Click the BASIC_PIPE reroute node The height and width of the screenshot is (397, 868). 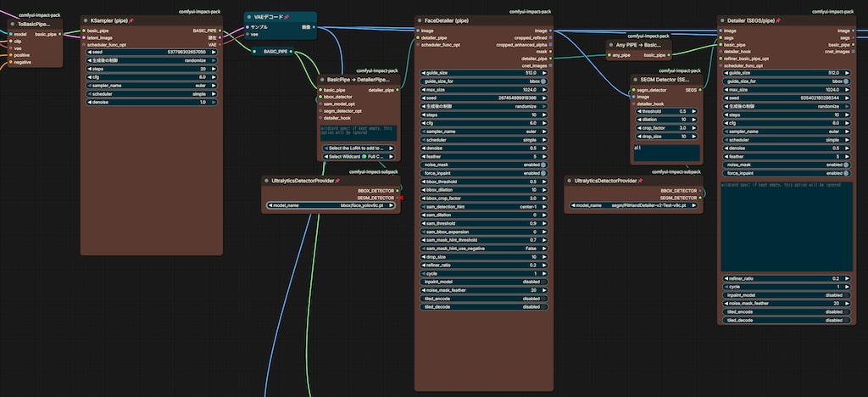(x=272, y=52)
